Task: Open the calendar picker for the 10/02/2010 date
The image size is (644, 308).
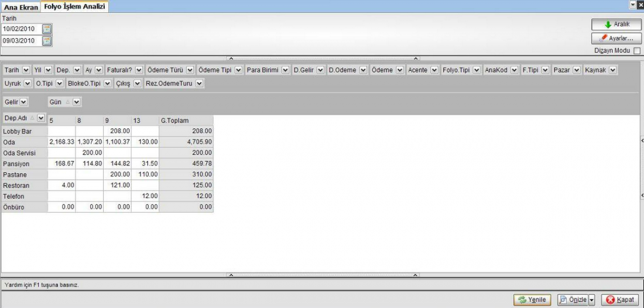Action: tap(47, 29)
